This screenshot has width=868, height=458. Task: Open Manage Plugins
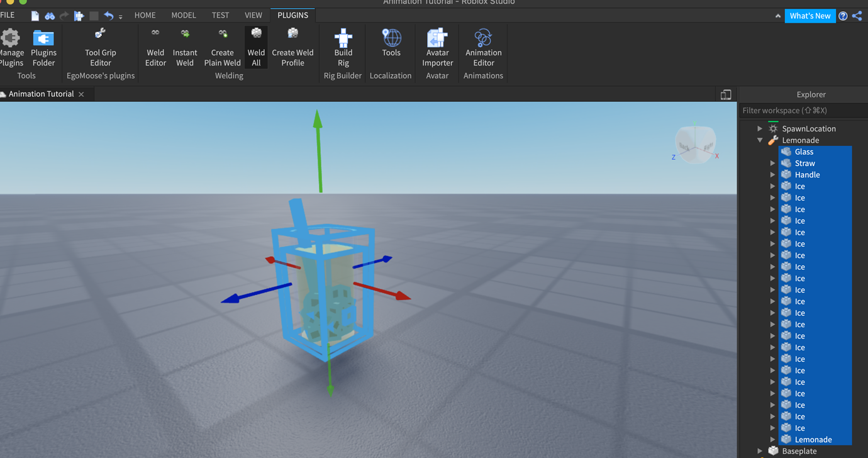click(12, 47)
